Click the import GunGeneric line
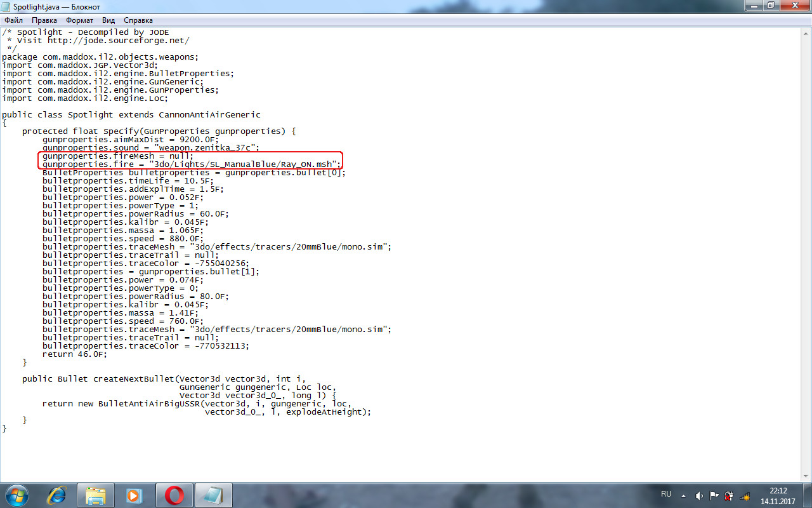This screenshot has width=812, height=508. (103, 82)
